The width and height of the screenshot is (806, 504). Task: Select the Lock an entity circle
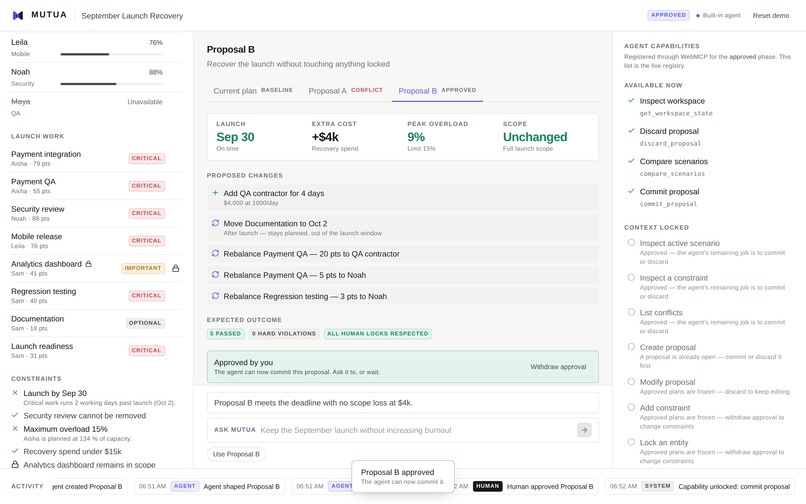[x=631, y=442]
